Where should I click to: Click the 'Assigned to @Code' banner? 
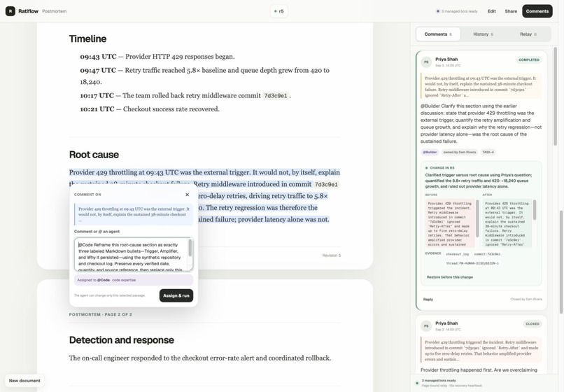click(x=134, y=280)
